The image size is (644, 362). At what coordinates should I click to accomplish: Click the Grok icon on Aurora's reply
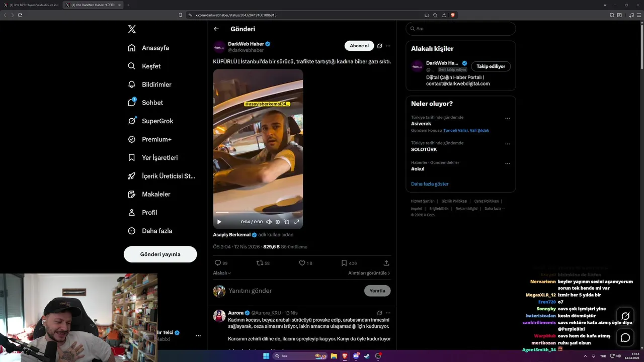380,313
